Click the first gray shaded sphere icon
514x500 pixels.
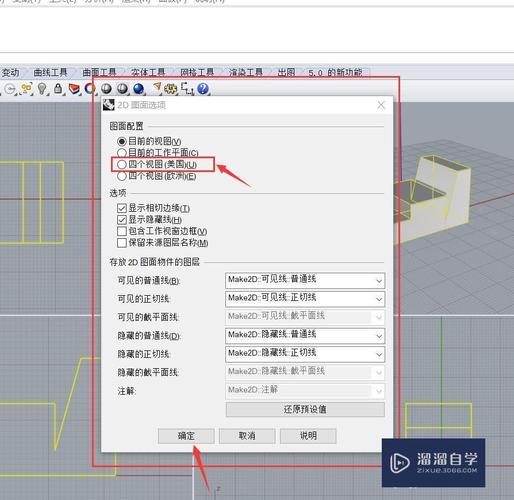(x=106, y=89)
